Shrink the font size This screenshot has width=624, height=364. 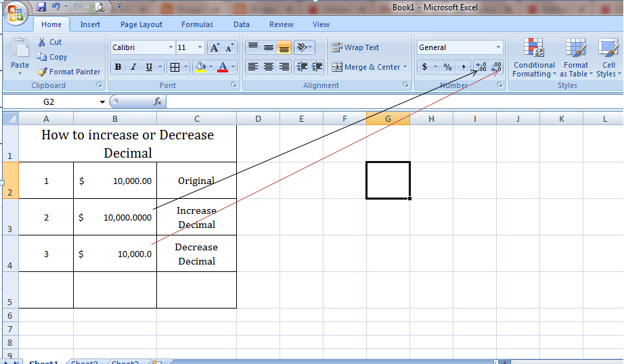click(x=229, y=48)
